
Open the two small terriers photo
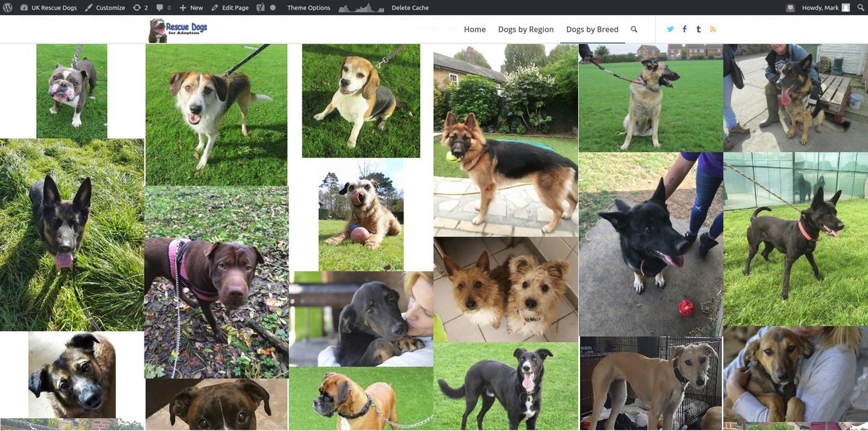[x=506, y=289]
